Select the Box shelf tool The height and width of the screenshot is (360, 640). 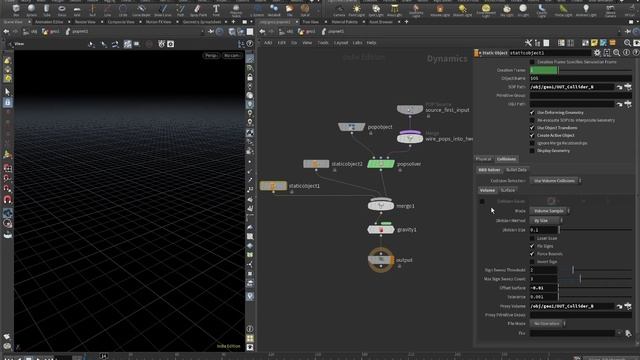16,10
